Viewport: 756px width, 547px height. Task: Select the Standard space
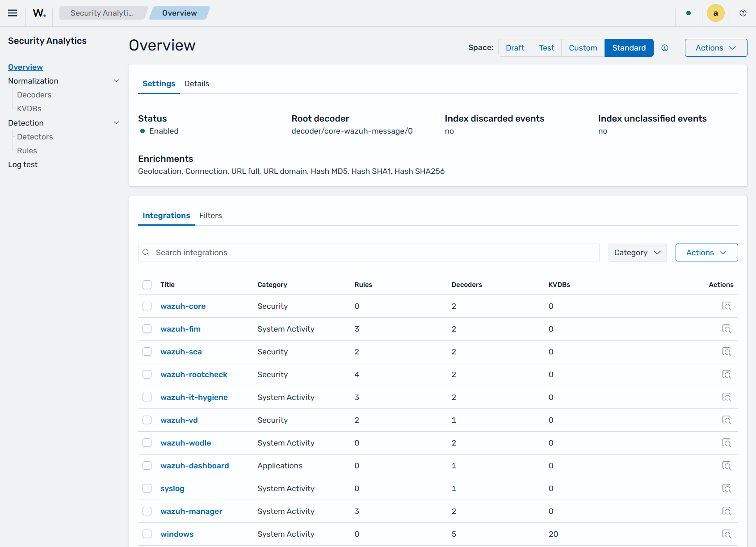[629, 48]
